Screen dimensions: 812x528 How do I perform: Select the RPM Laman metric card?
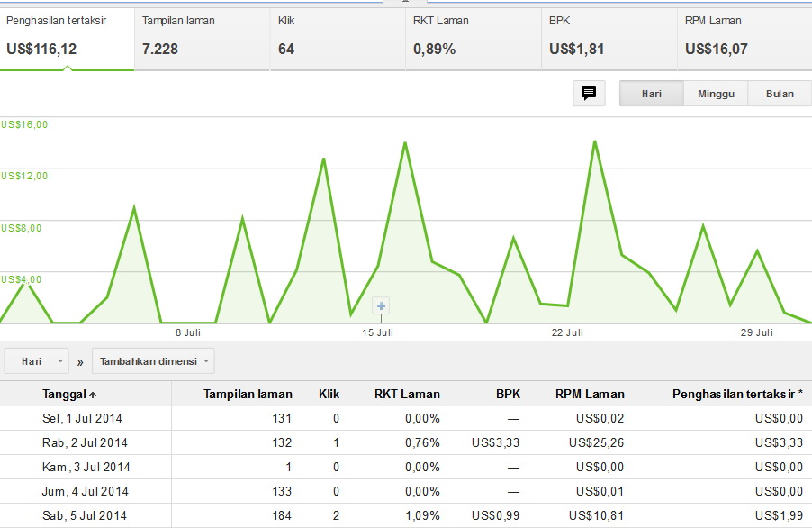point(742,36)
